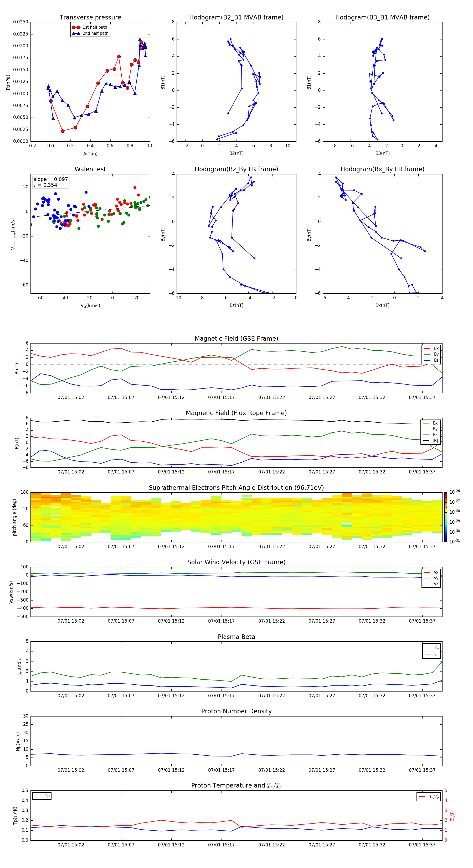Viewport: 473px width, 868px height.
Task: Select the red Te/Tp legend entry
Action: point(429,796)
